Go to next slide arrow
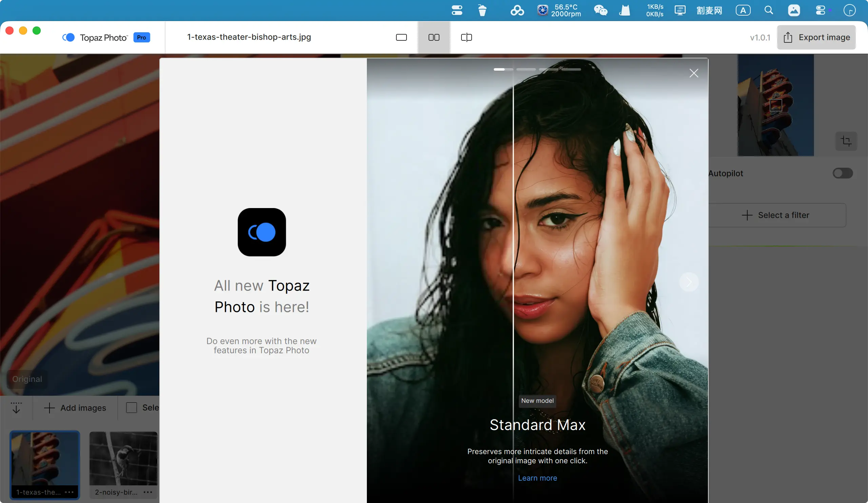 click(x=689, y=282)
